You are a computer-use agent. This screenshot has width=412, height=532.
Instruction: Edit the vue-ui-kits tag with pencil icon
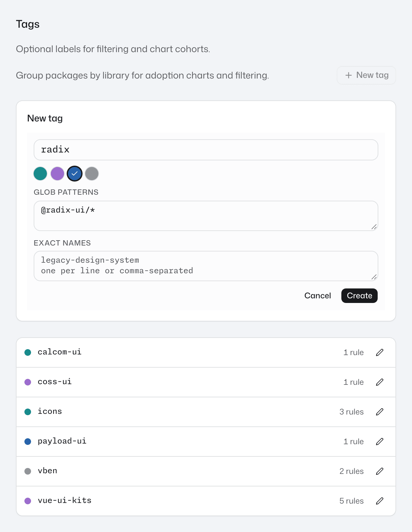click(380, 501)
